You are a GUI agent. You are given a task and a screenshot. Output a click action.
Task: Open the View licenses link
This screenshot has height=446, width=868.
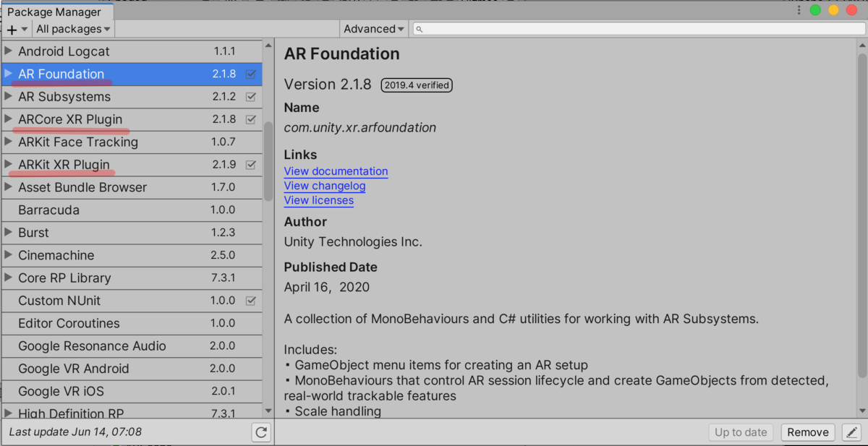coord(319,200)
